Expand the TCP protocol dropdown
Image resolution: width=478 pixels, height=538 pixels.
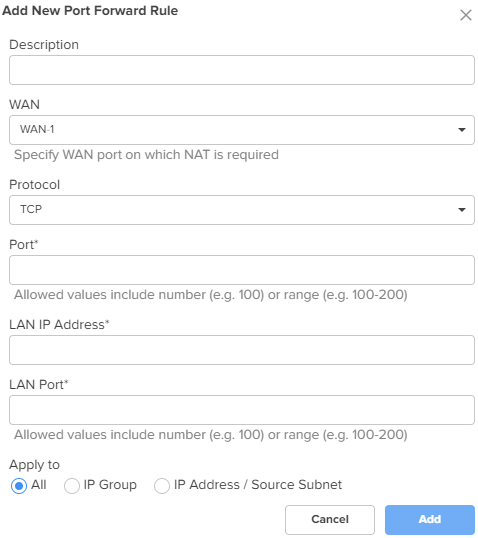point(242,210)
